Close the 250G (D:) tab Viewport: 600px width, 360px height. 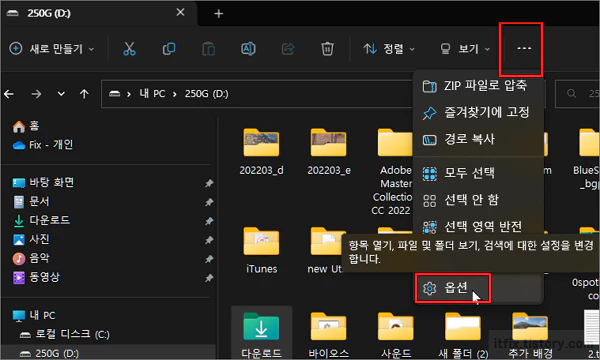(x=180, y=13)
